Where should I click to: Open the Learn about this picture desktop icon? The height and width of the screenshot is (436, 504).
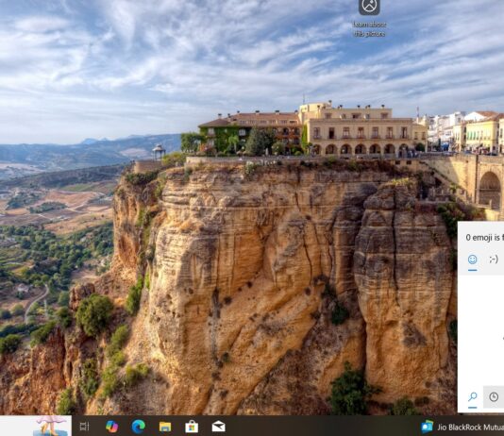click(x=369, y=18)
